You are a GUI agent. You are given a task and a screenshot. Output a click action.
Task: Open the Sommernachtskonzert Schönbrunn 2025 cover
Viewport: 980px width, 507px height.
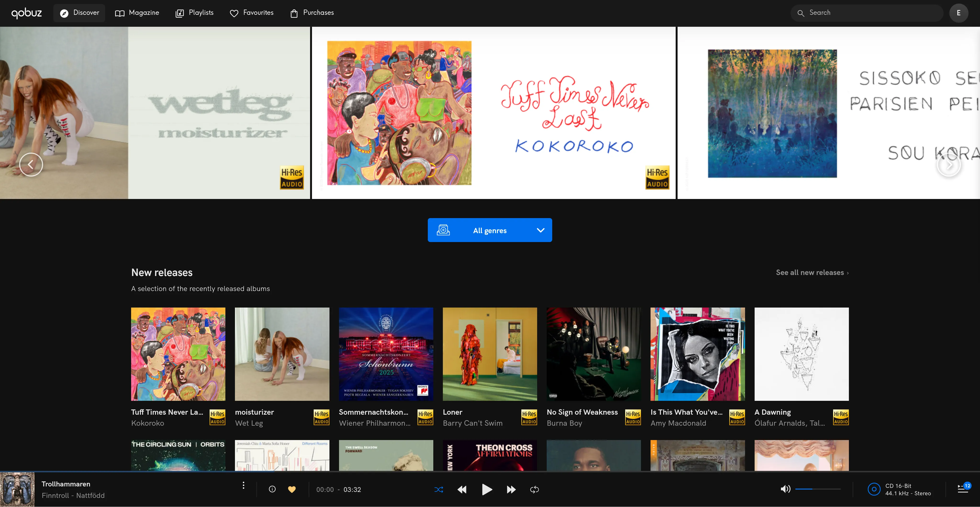click(x=386, y=354)
